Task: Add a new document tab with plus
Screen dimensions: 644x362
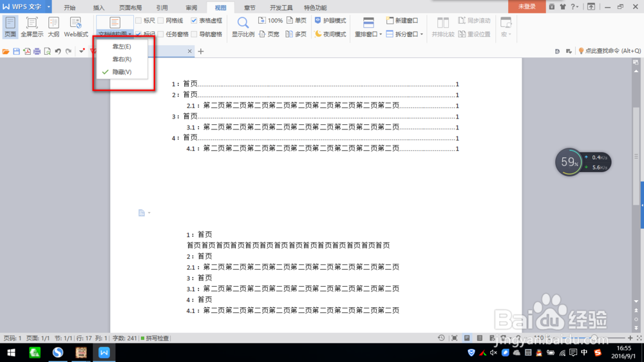Action: [x=201, y=52]
